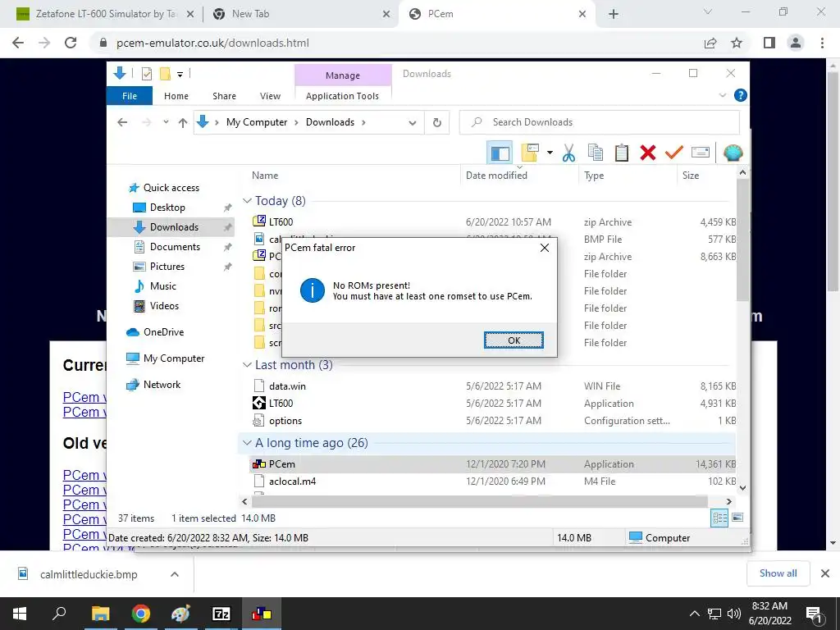Switch to details view icon in status bar
This screenshot has height=630, width=840.
tap(719, 518)
